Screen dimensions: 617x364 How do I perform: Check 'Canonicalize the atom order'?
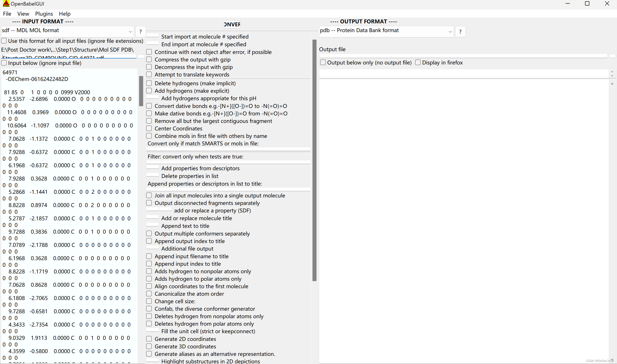(x=149, y=294)
